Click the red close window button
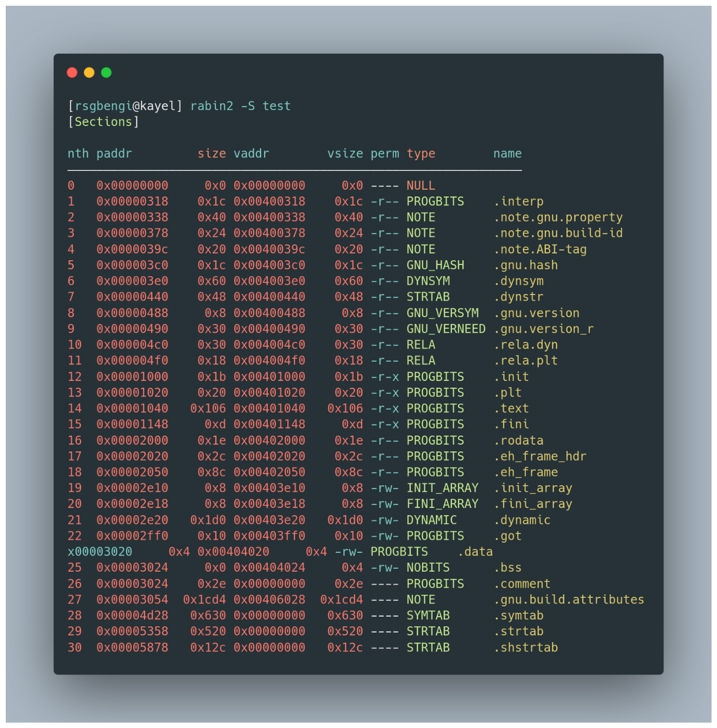This screenshot has width=717, height=728. tap(72, 72)
